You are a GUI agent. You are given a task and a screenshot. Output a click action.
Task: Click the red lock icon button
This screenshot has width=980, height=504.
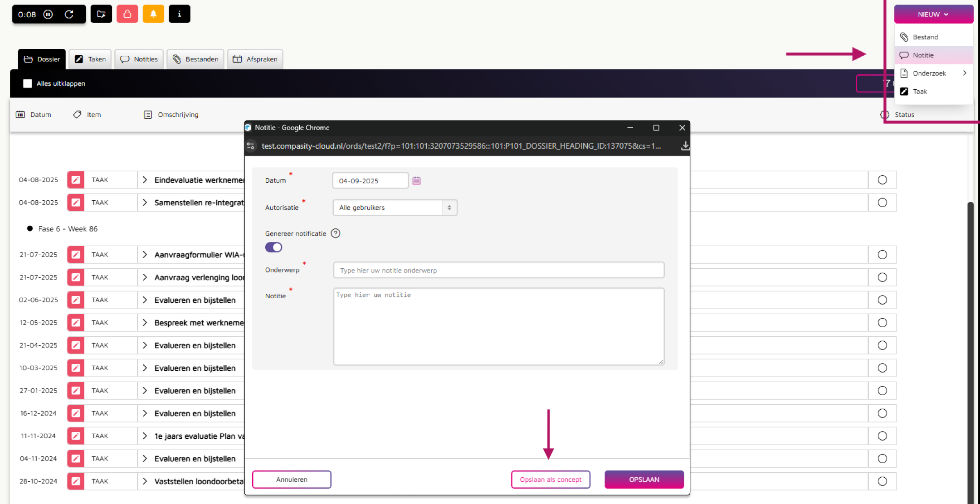pyautogui.click(x=127, y=14)
